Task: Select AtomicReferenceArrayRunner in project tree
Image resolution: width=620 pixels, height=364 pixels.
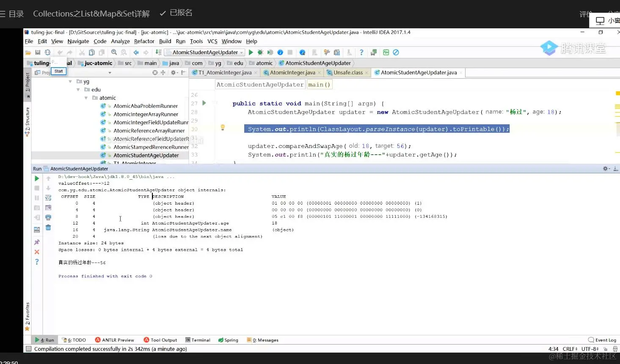Action: [149, 131]
